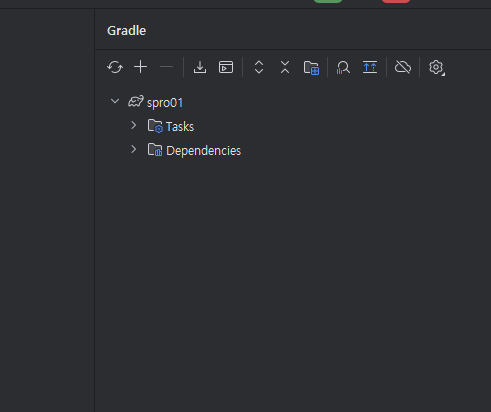Expand the Tasks folder
Image resolution: width=491 pixels, height=412 pixels.
point(134,126)
